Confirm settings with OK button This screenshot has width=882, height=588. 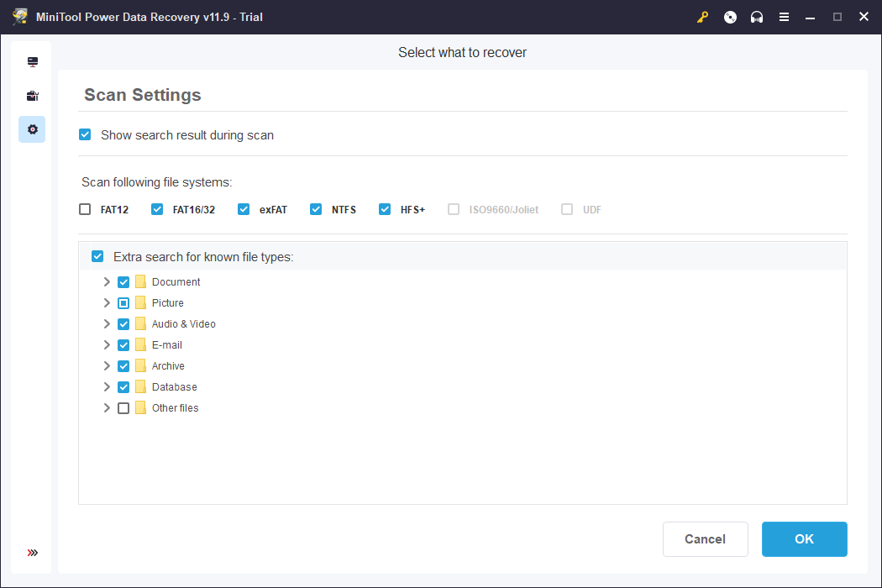[x=805, y=539]
